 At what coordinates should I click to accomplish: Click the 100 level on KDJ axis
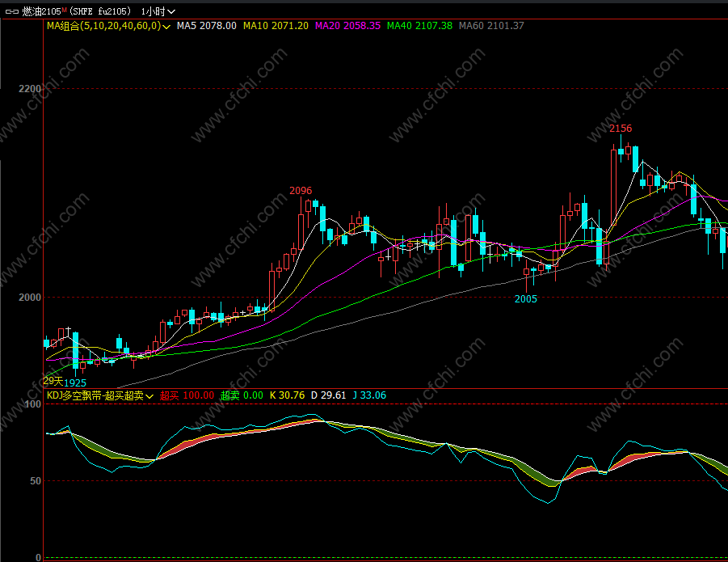[x=32, y=404]
